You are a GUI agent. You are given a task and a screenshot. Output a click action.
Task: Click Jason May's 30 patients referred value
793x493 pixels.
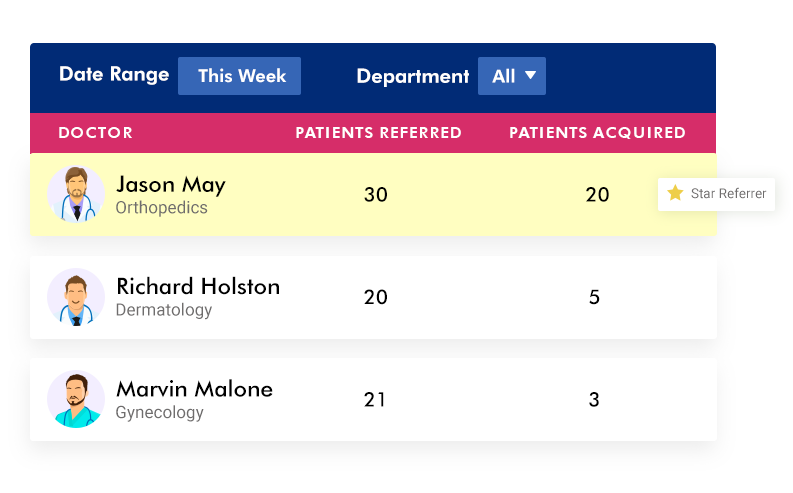(375, 195)
